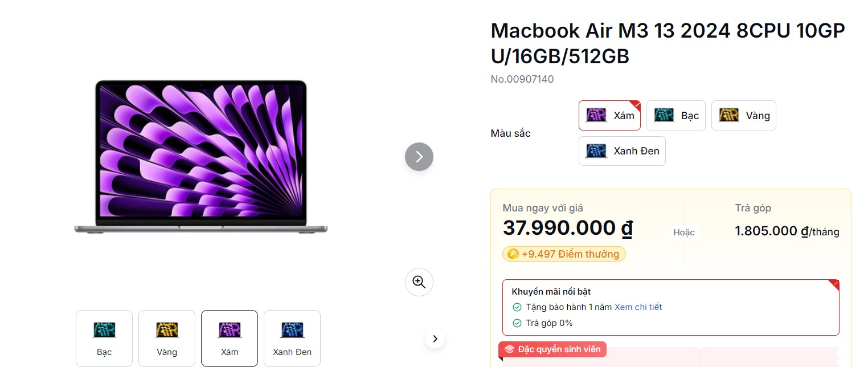Pick the Vàng color option
Image resolution: width=868 pixels, height=367 pixels.
743,116
